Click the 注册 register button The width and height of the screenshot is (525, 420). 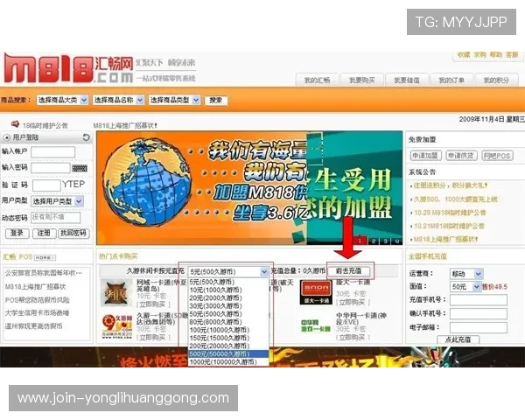(x=44, y=234)
